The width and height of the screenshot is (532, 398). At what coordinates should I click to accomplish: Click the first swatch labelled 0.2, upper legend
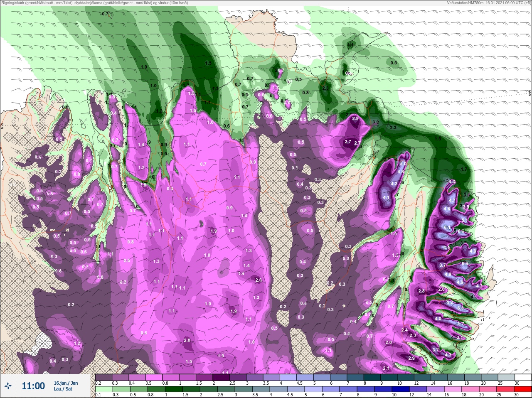point(103,377)
